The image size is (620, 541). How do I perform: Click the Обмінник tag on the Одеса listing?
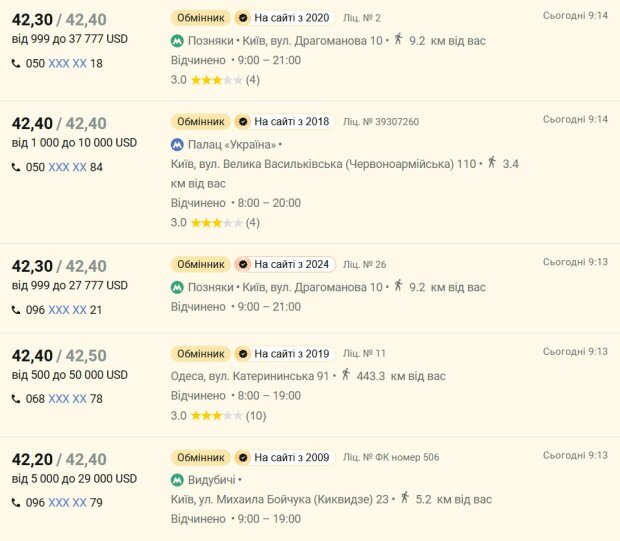click(201, 354)
